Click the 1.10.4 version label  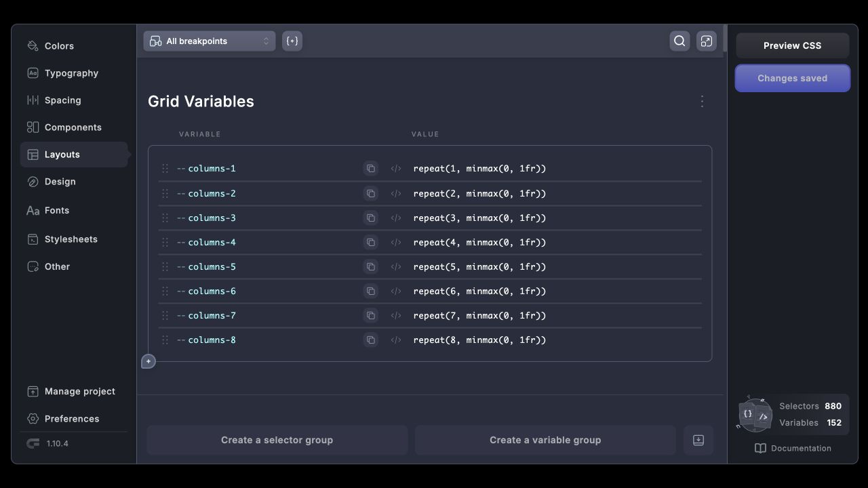pyautogui.click(x=58, y=444)
